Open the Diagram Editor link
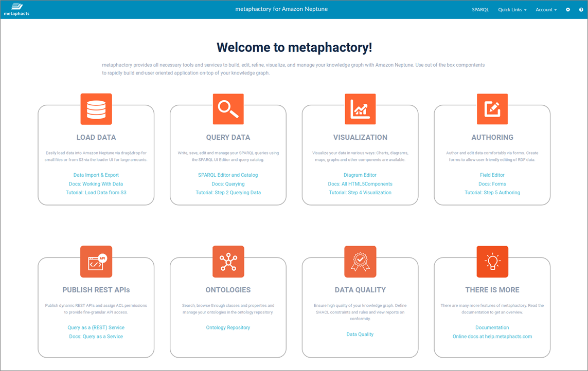Viewport: 588px width, 371px height. [360, 175]
